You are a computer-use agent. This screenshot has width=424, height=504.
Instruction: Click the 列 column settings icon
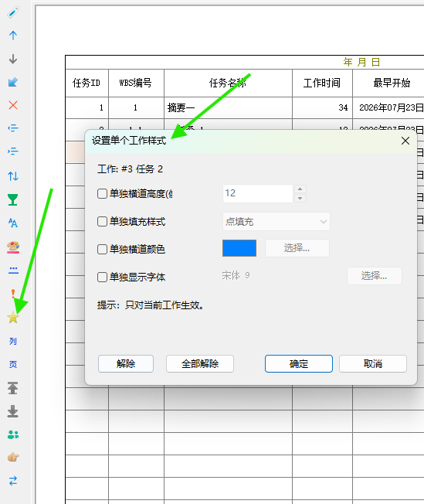13,341
